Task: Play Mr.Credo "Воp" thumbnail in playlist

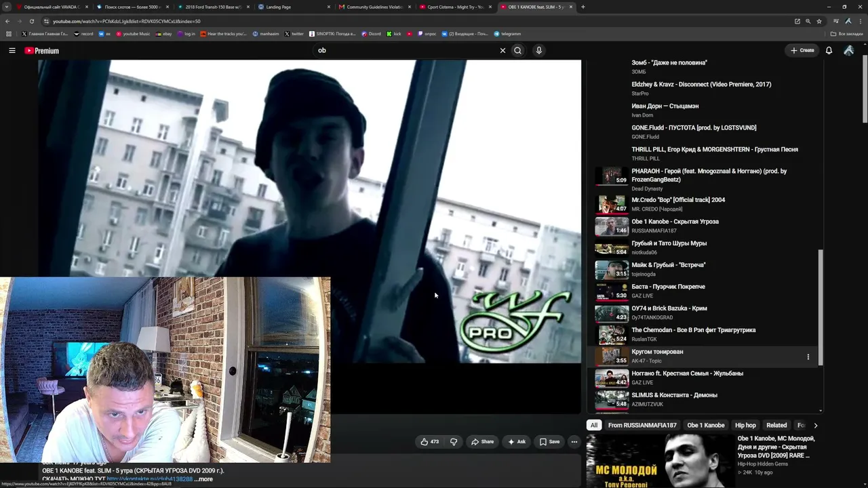Action: click(x=612, y=204)
